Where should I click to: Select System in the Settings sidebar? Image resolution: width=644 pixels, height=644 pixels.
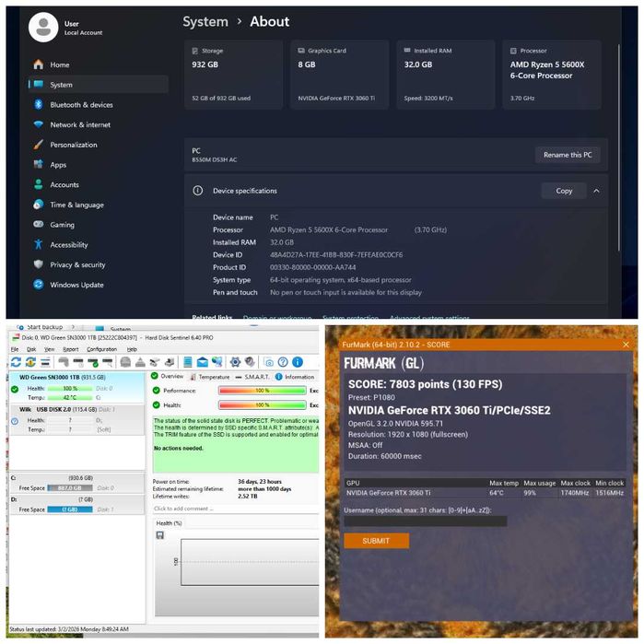(x=99, y=85)
